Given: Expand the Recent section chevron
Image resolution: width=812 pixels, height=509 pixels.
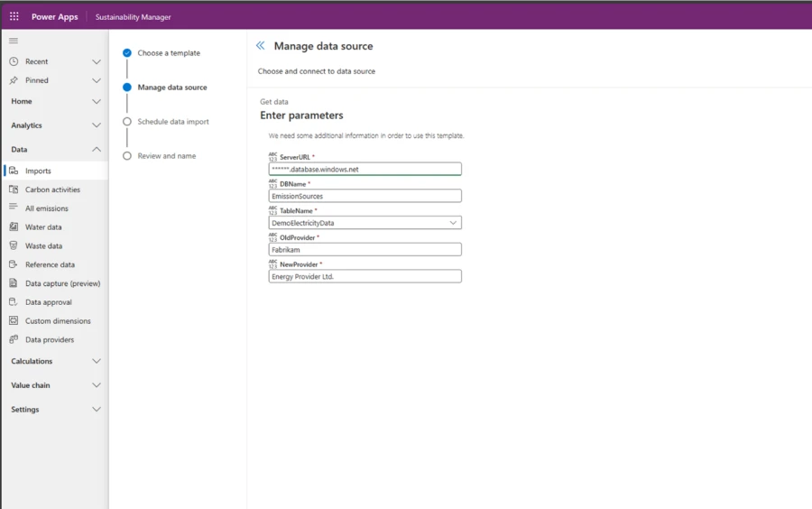Looking at the screenshot, I should click(x=97, y=61).
